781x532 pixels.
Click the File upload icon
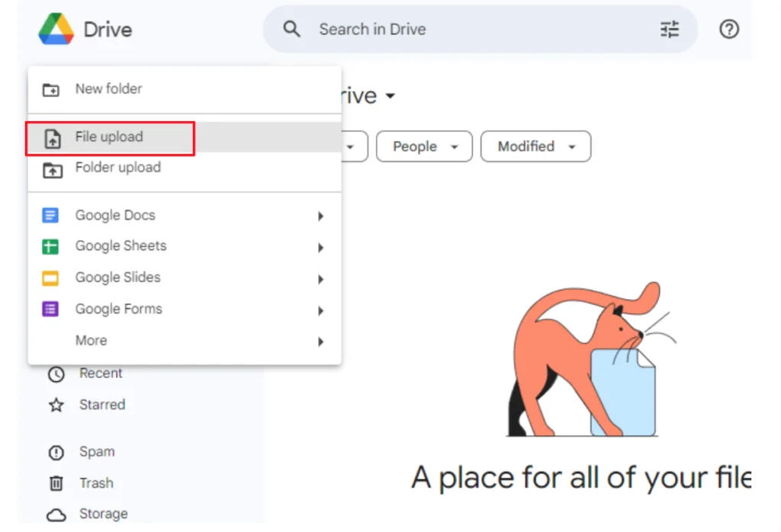(x=53, y=139)
